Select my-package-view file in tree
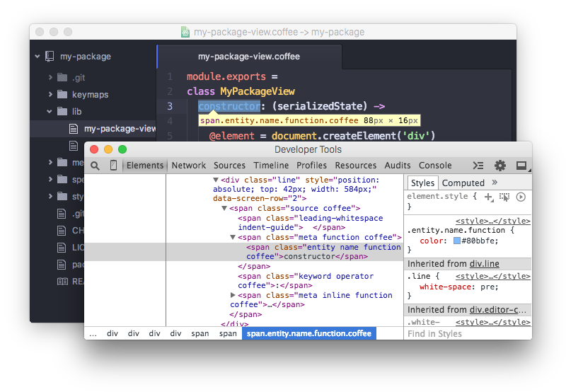 [x=93, y=129]
